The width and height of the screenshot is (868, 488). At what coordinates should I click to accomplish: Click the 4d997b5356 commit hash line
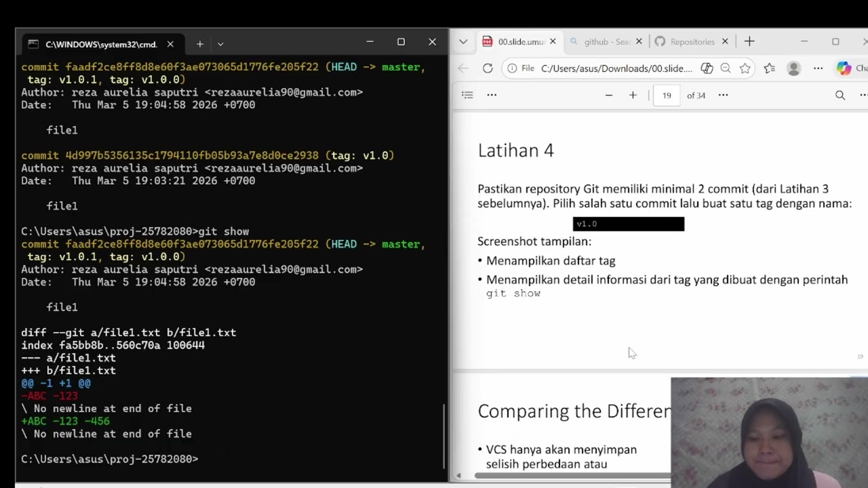pyautogui.click(x=208, y=156)
